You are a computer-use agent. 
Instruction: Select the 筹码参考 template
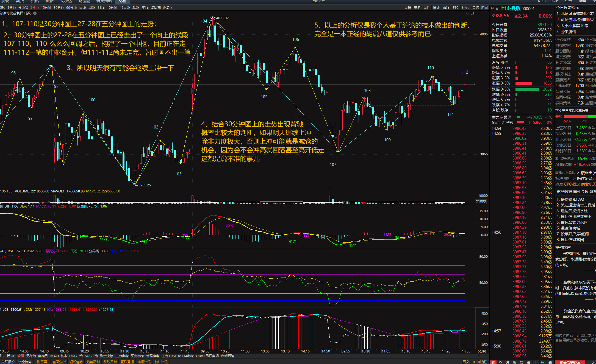click(x=153, y=356)
